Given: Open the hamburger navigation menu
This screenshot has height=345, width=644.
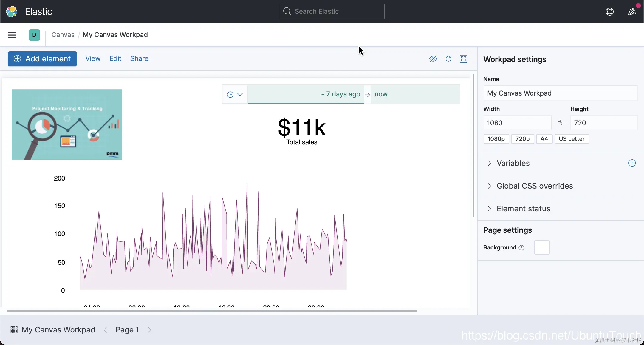Looking at the screenshot, I should pyautogui.click(x=12, y=35).
